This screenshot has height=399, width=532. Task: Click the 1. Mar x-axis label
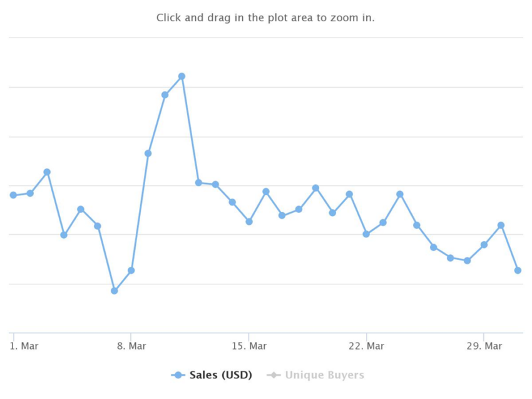click(x=24, y=346)
